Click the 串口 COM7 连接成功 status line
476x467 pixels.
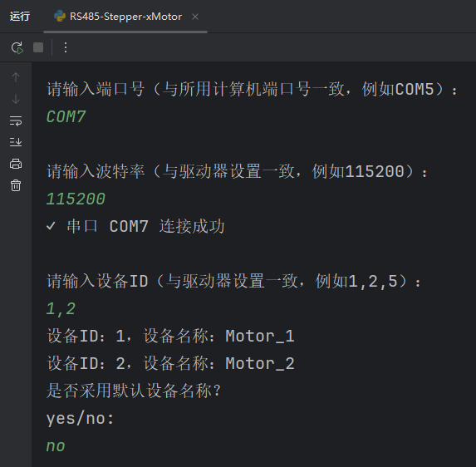click(135, 227)
